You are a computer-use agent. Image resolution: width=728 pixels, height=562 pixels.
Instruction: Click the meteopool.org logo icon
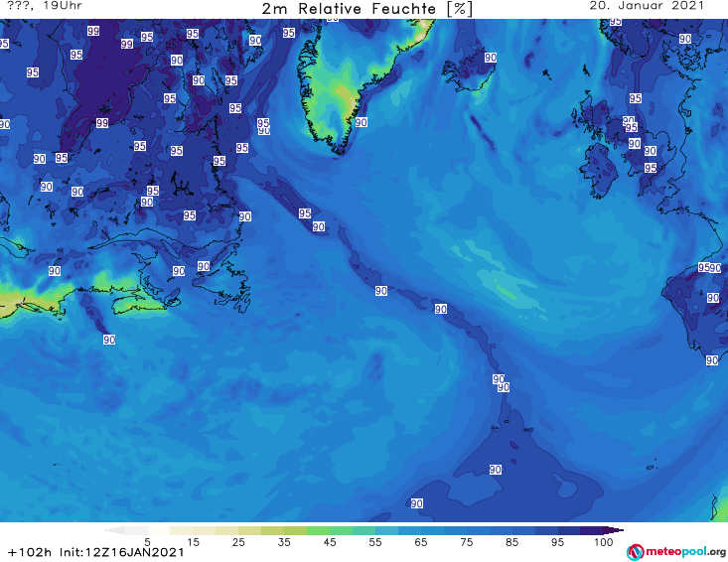pos(635,552)
